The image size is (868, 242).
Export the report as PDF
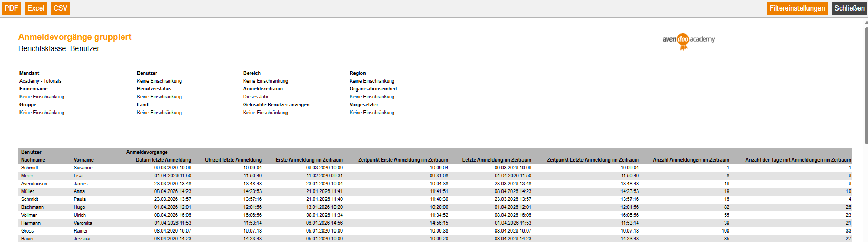pyautogui.click(x=12, y=8)
